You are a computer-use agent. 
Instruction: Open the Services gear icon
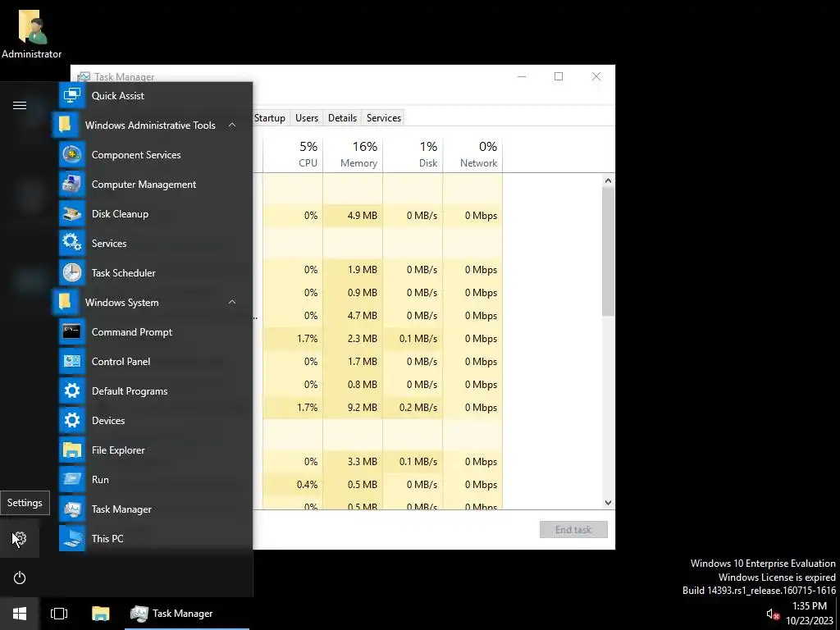click(72, 243)
